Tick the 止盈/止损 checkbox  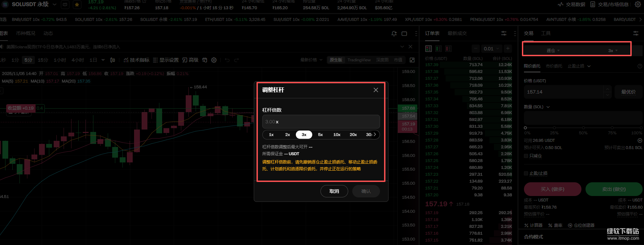(x=526, y=173)
